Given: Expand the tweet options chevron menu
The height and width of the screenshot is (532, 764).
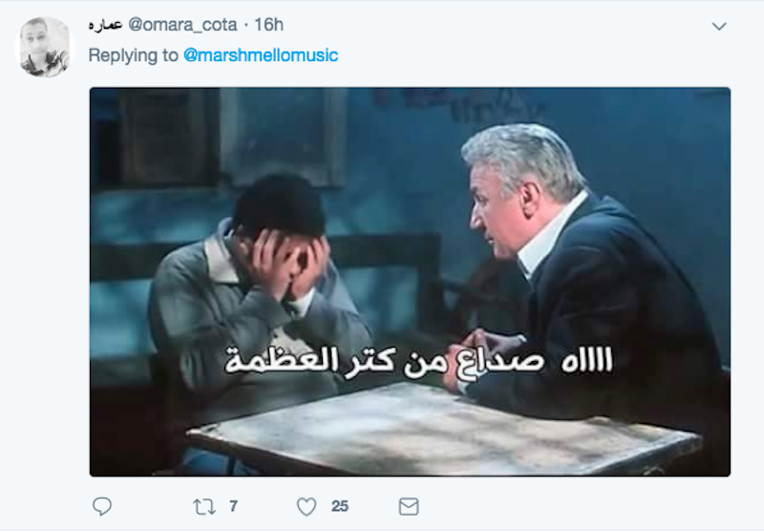Looking at the screenshot, I should click(x=719, y=27).
